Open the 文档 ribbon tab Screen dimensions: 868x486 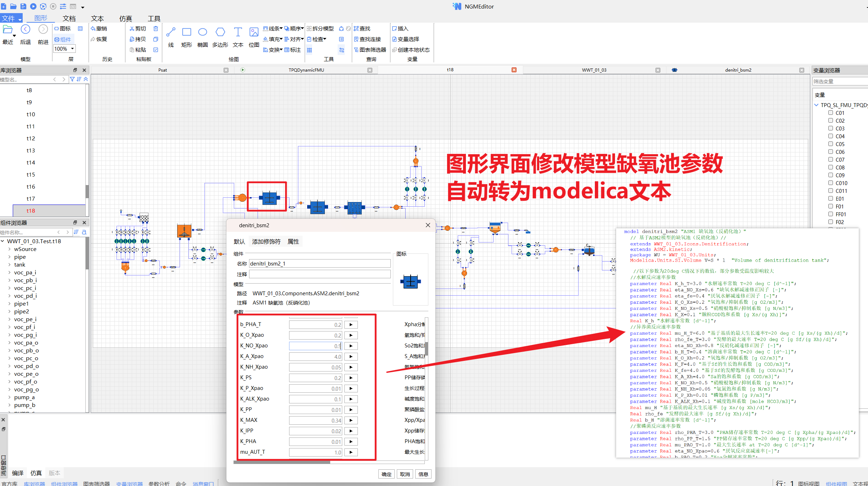(x=69, y=18)
